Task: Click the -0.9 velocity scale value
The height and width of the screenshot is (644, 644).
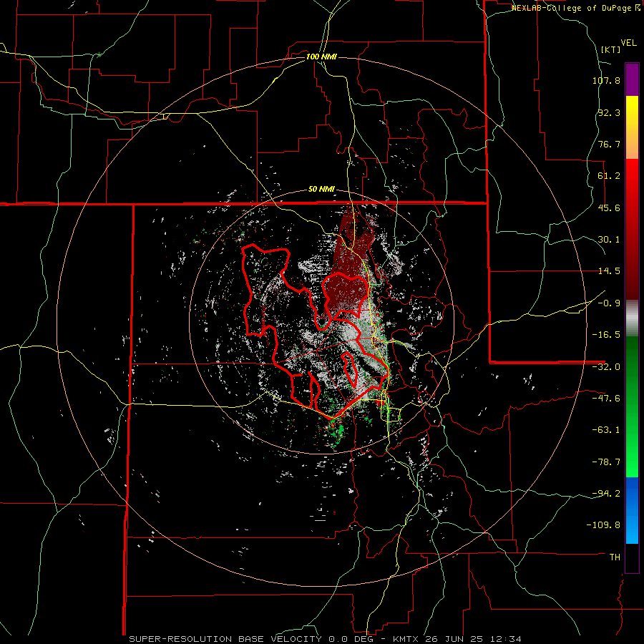Action: [609, 303]
